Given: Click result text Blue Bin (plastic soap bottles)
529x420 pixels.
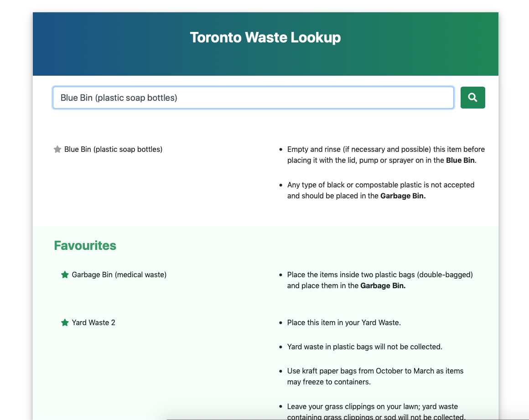Looking at the screenshot, I should (x=114, y=149).
